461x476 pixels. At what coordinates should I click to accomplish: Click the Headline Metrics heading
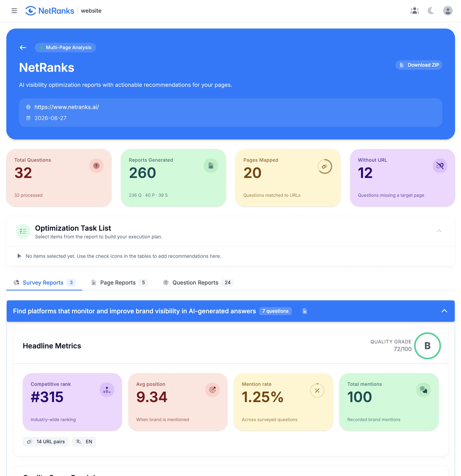[x=52, y=346]
